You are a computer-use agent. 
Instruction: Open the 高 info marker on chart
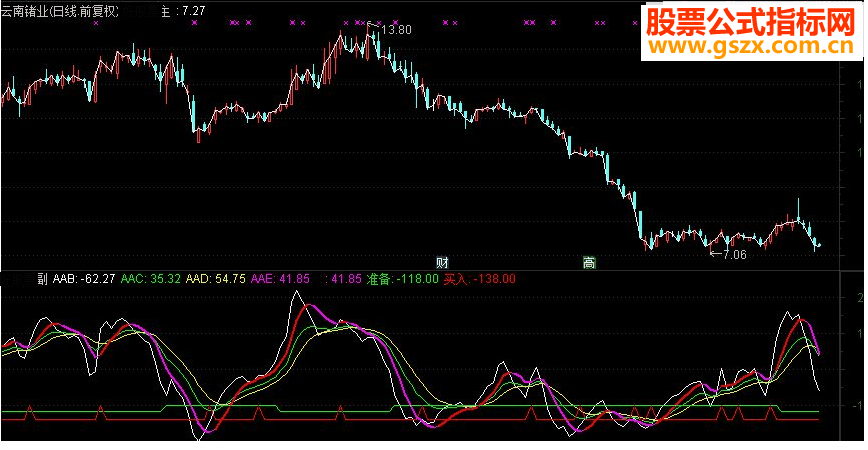coord(589,262)
